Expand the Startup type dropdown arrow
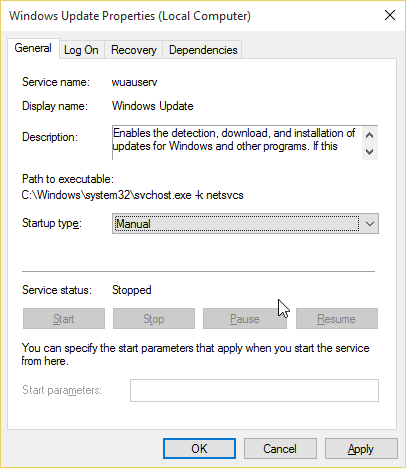The image size is (406, 468). tap(370, 224)
